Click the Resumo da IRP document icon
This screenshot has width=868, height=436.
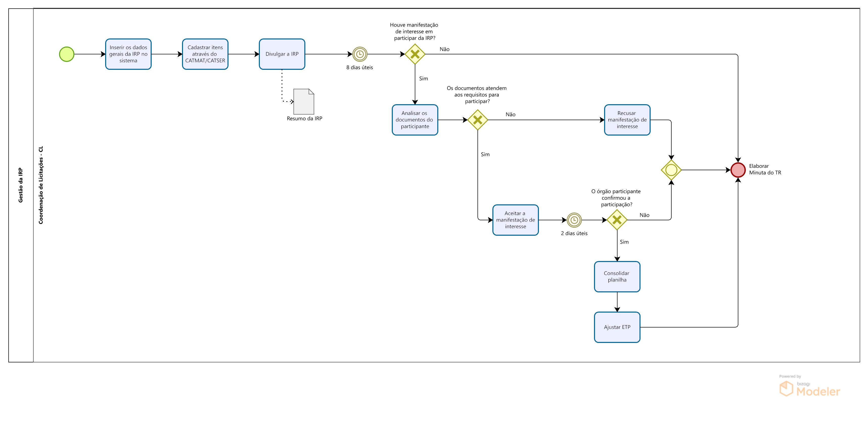(304, 102)
